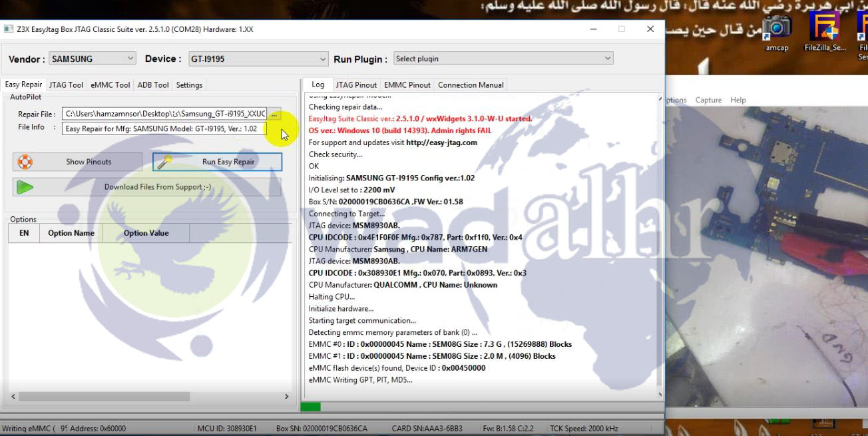Click the Option Name column header
Screen dimensions: 868x436
71,233
